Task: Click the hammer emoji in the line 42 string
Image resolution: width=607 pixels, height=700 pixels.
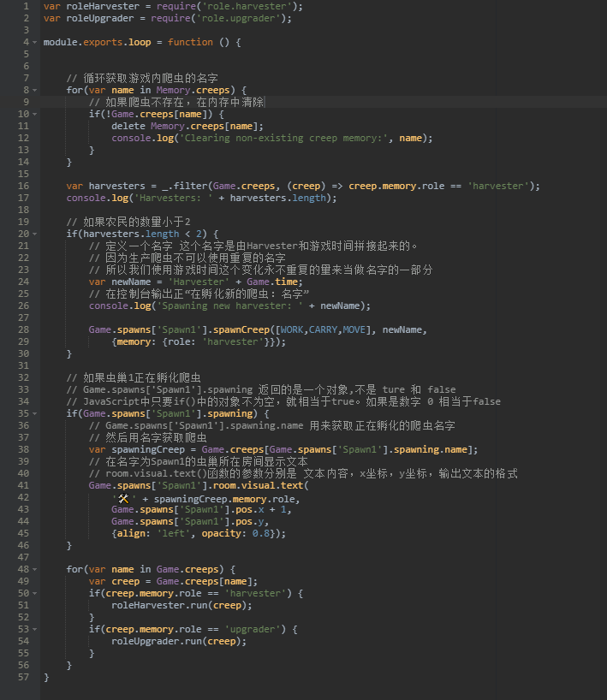Action: [124, 499]
